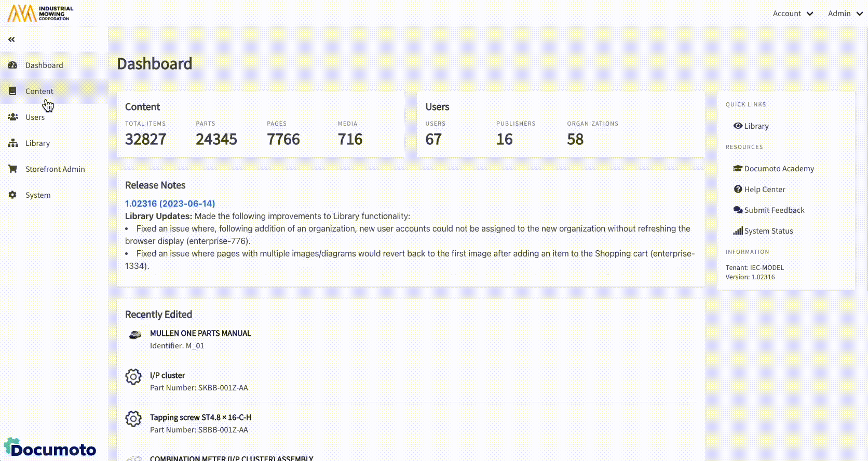This screenshot has width=868, height=461.
Task: Open the I/P cluster part entry
Action: click(167, 375)
